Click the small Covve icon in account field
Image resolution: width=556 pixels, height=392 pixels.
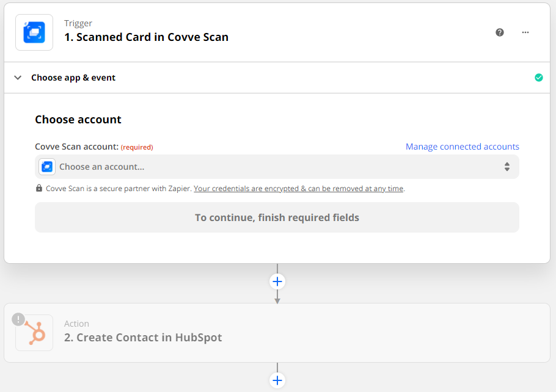pos(47,167)
